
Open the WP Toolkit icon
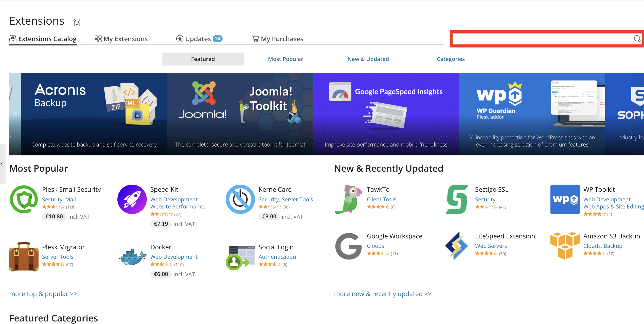click(x=565, y=199)
